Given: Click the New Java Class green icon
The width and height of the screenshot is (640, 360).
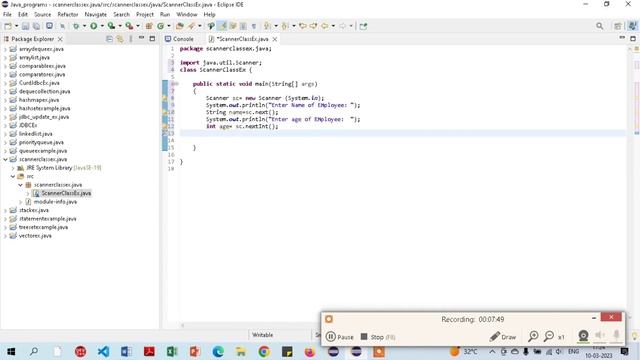Looking at the screenshot, I should pos(160,26).
